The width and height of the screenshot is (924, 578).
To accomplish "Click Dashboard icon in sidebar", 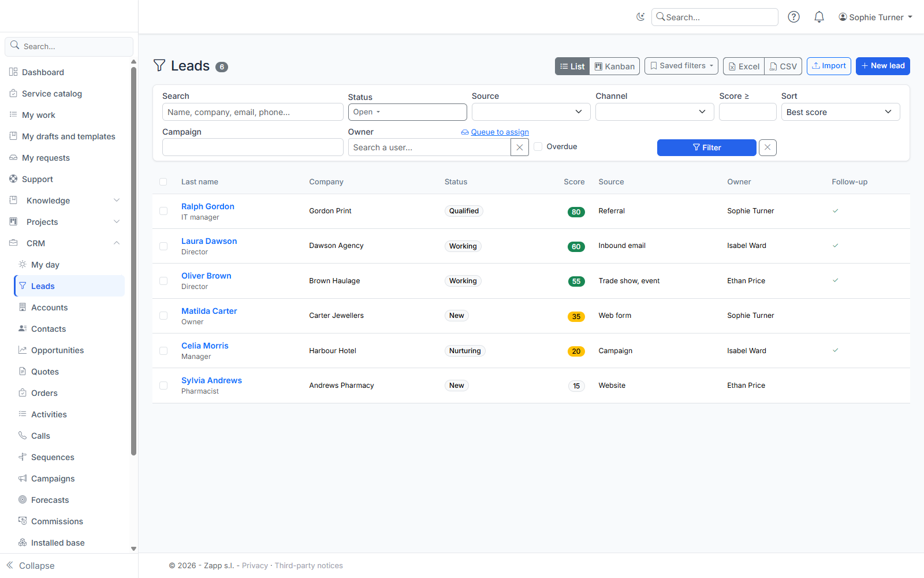I will 13,72.
